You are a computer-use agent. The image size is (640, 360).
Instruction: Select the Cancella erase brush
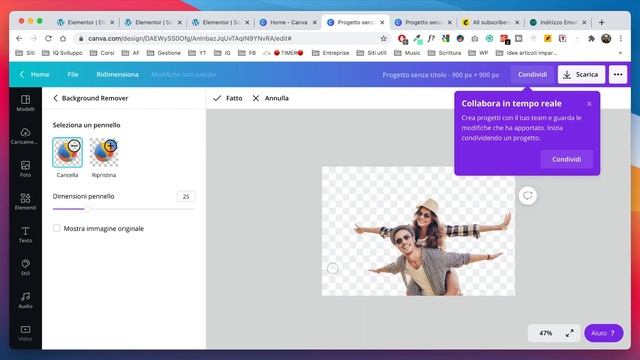click(x=67, y=153)
